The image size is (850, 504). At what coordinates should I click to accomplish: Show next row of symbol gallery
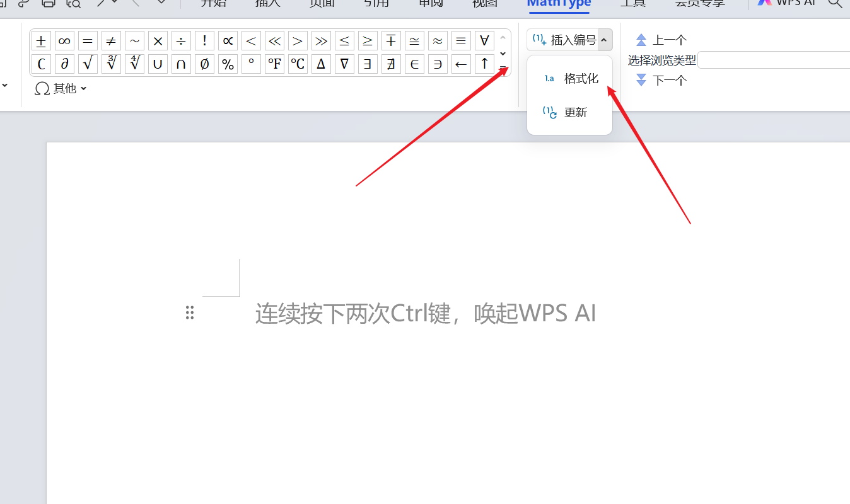click(503, 53)
